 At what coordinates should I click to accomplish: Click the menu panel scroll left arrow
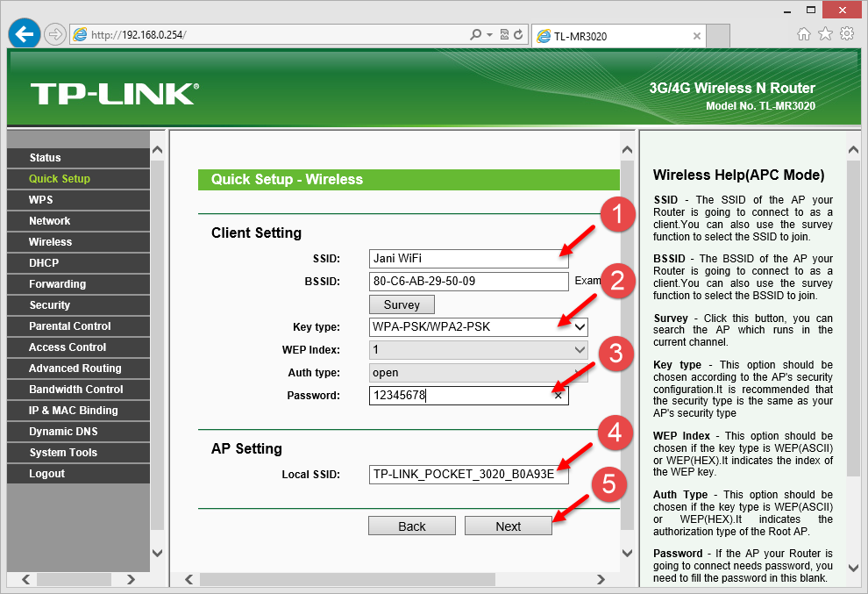click(25, 580)
